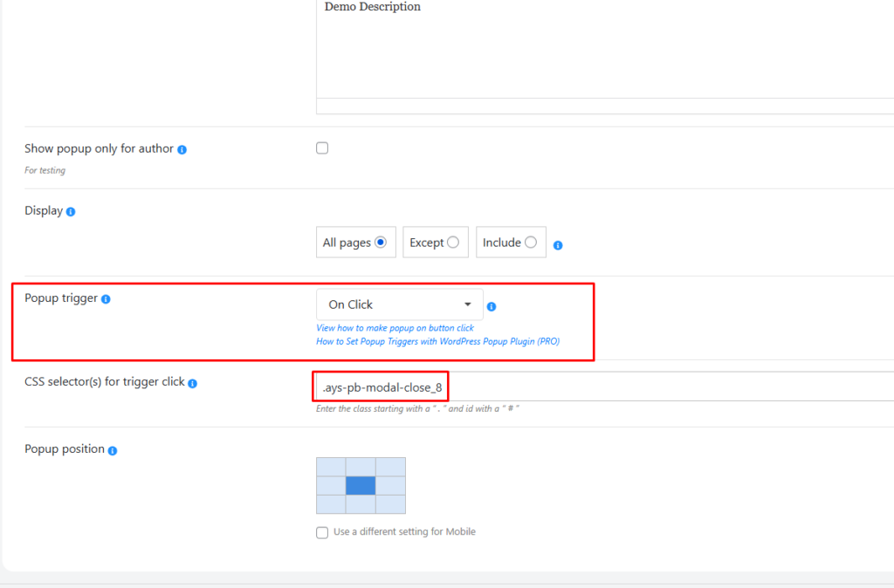Image resolution: width=894 pixels, height=588 pixels.
Task: Click info icon beside CSS selector(s) label
Action: click(x=193, y=383)
